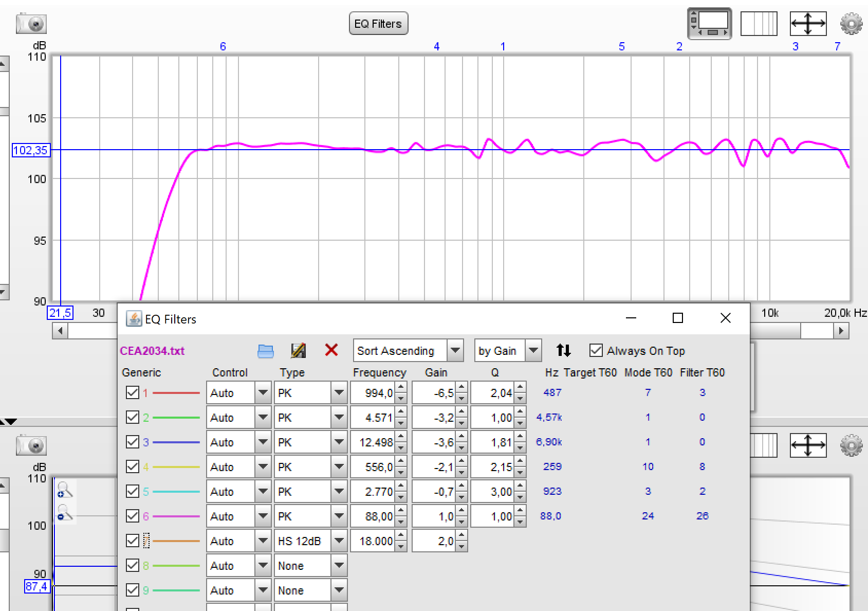868x611 pixels.
Task: Toggle filter 1 enable checkbox
Action: pyautogui.click(x=132, y=392)
